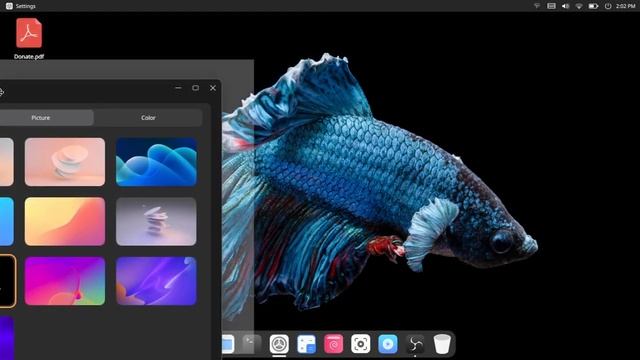This screenshot has width=640, height=360.
Task: Select the blue waves wallpaper
Action: (x=156, y=162)
